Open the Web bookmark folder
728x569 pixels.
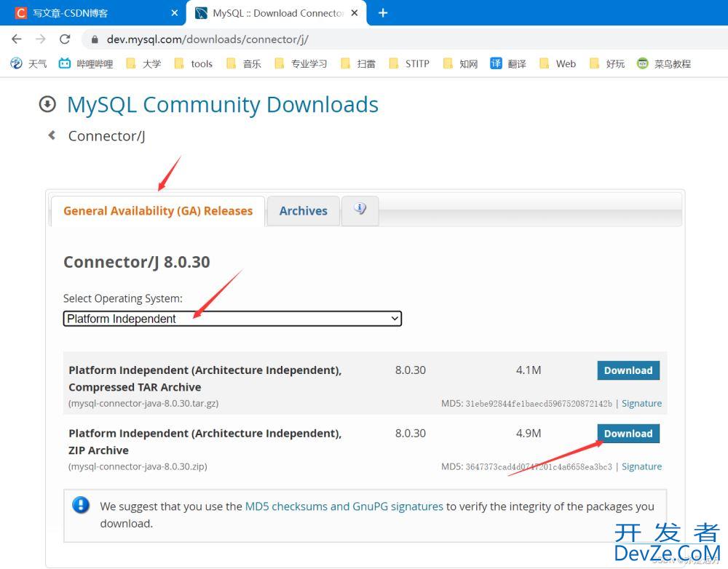pyautogui.click(x=557, y=63)
